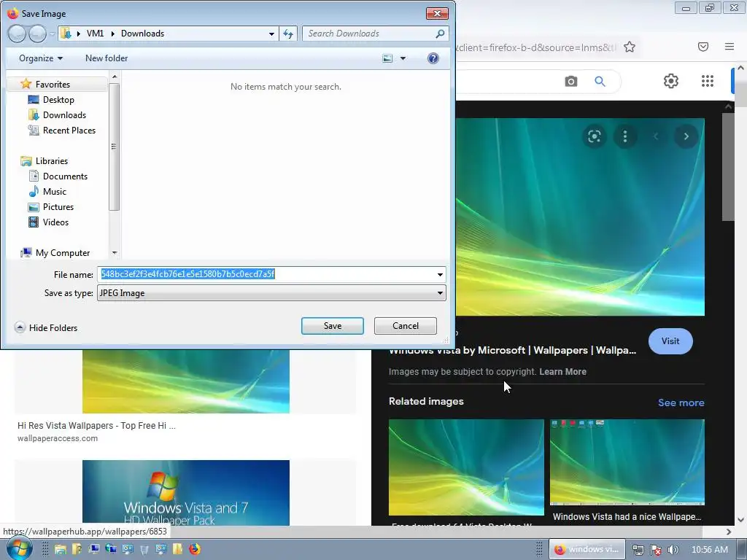
Task: Switch to the 'windows vi...' Firefox taskbar button
Action: (588, 549)
